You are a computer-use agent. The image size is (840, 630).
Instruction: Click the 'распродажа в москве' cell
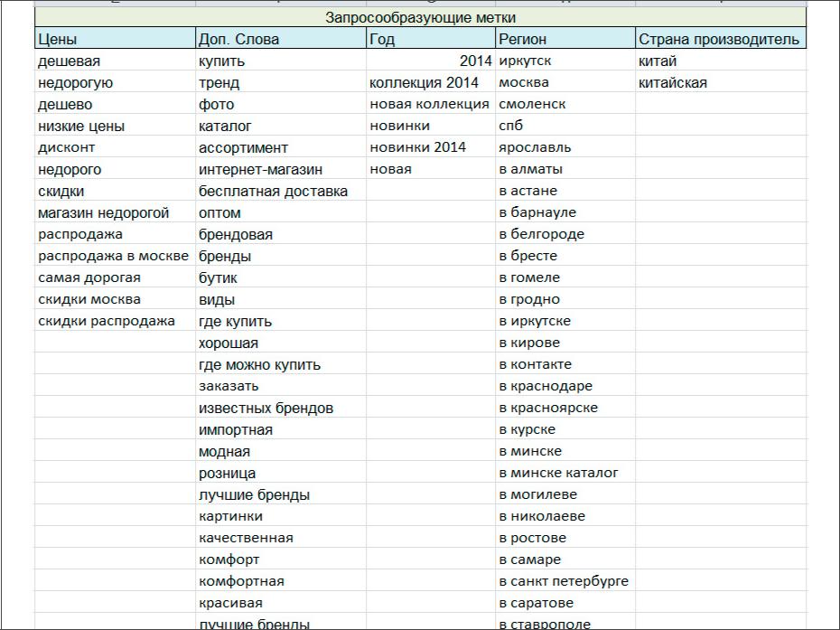107,256
